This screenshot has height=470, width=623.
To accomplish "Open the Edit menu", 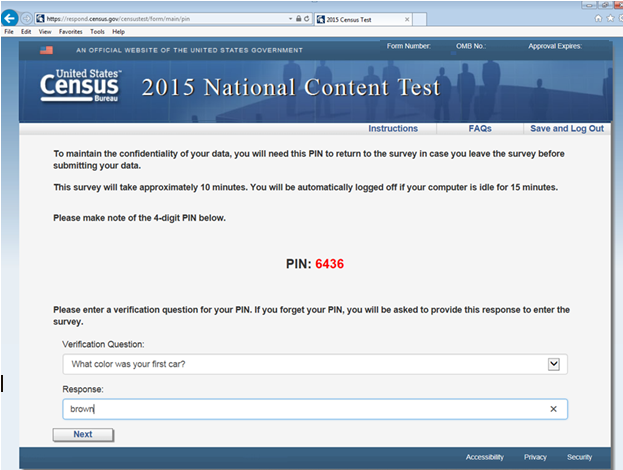I will point(26,31).
